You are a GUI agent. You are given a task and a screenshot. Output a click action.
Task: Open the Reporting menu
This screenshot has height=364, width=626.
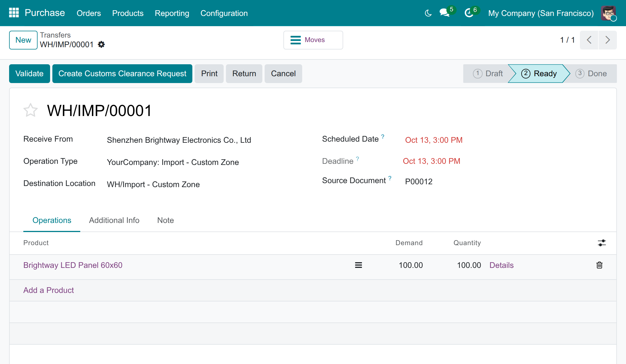point(172,13)
